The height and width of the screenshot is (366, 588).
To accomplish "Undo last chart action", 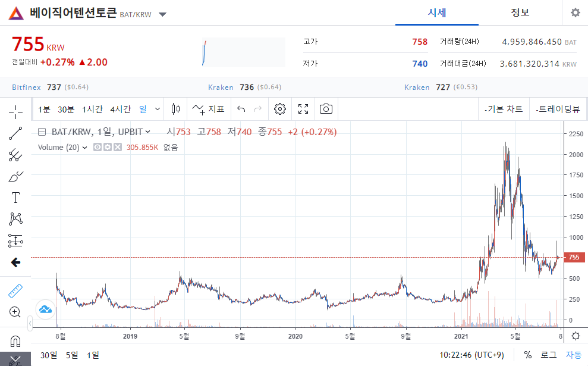I will tap(241, 110).
